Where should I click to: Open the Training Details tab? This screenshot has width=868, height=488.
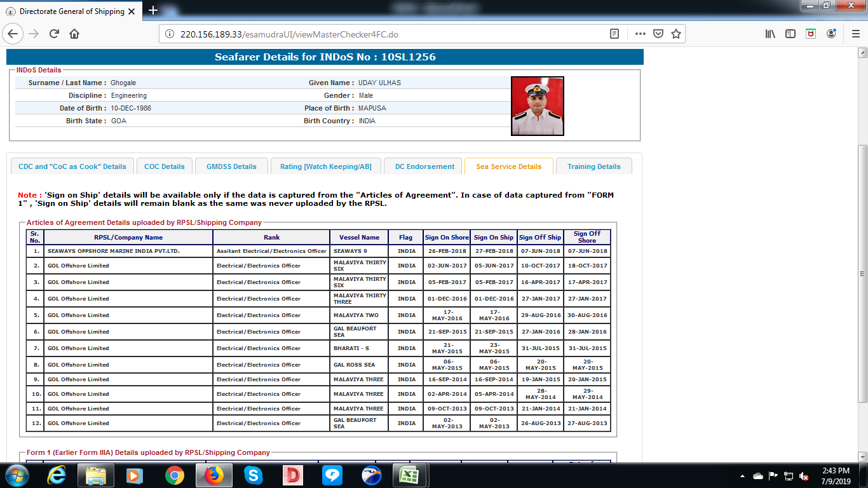pyautogui.click(x=593, y=166)
